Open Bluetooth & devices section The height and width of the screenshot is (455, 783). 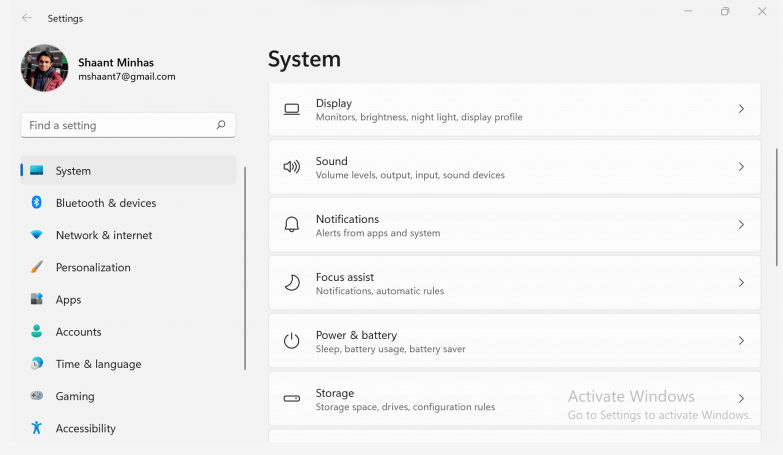click(x=128, y=203)
